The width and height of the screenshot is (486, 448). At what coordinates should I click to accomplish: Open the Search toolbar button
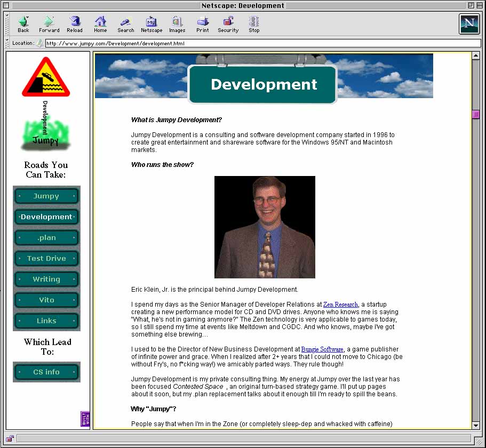[x=126, y=24]
